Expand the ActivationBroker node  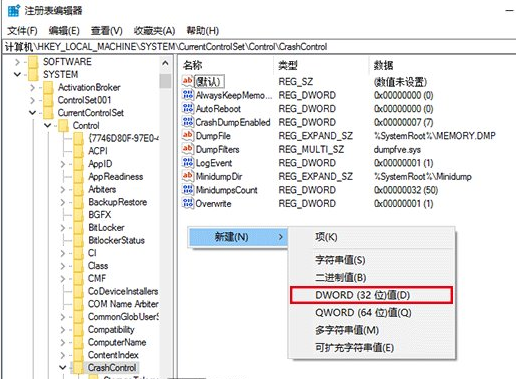tap(32, 87)
